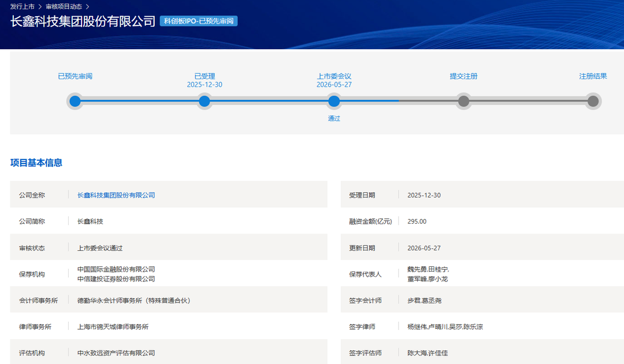
Task: Click the 律师事务所 field label
Action: pos(35,326)
